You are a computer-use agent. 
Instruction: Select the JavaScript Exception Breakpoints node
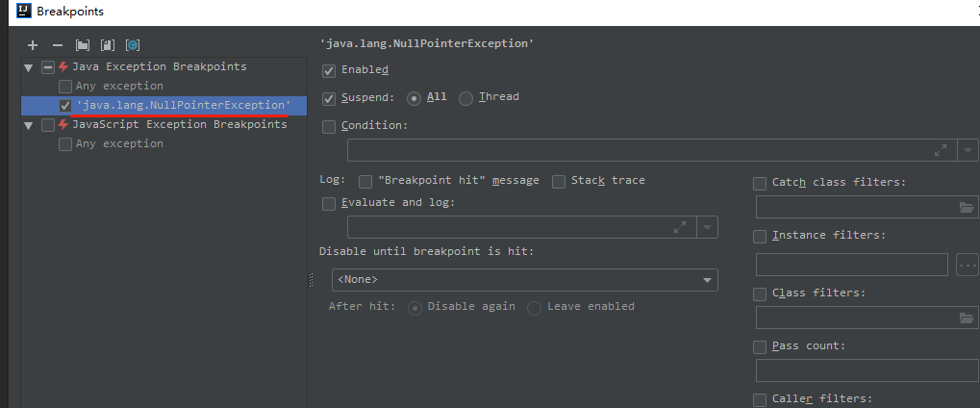pyautogui.click(x=179, y=124)
